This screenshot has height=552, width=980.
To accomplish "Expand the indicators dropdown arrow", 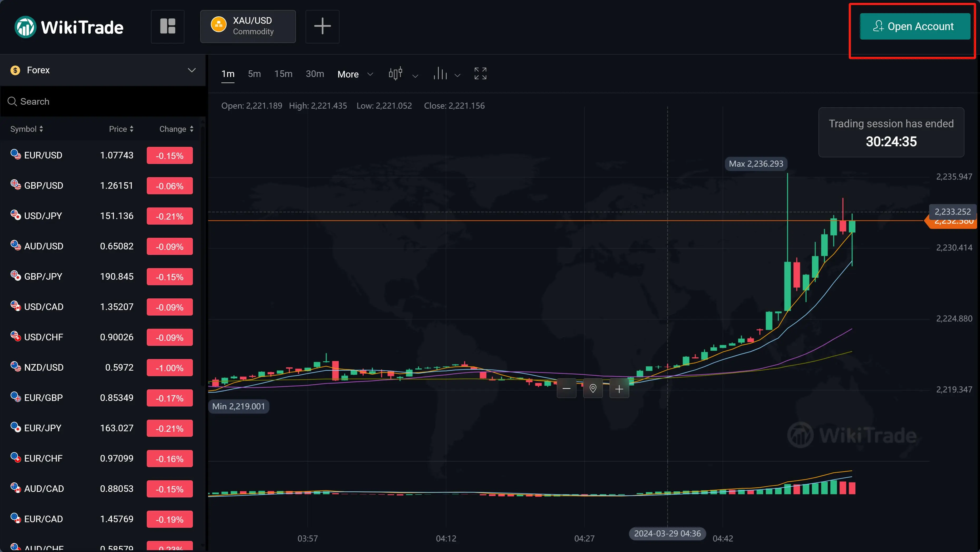I will [458, 76].
